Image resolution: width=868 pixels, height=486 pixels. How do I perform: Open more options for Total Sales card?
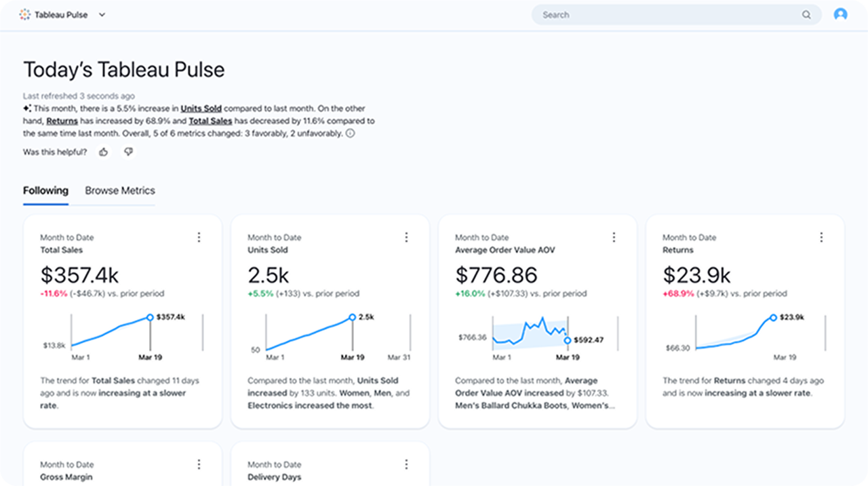pyautogui.click(x=199, y=237)
